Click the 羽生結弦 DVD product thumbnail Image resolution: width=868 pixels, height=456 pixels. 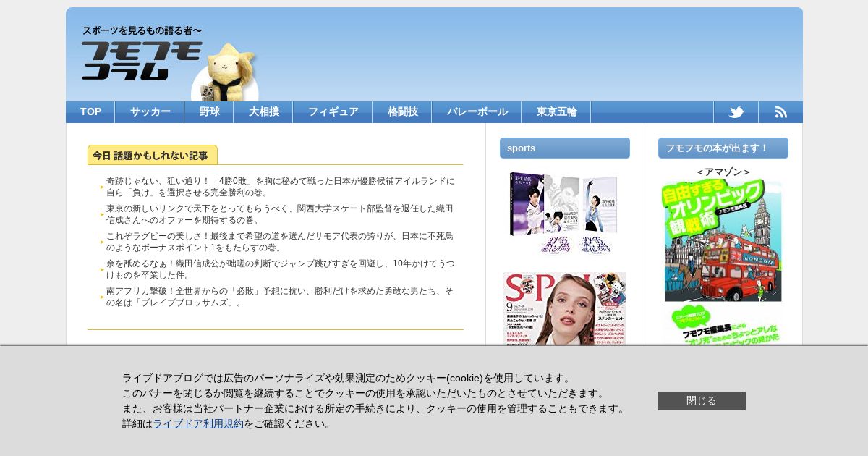564,214
